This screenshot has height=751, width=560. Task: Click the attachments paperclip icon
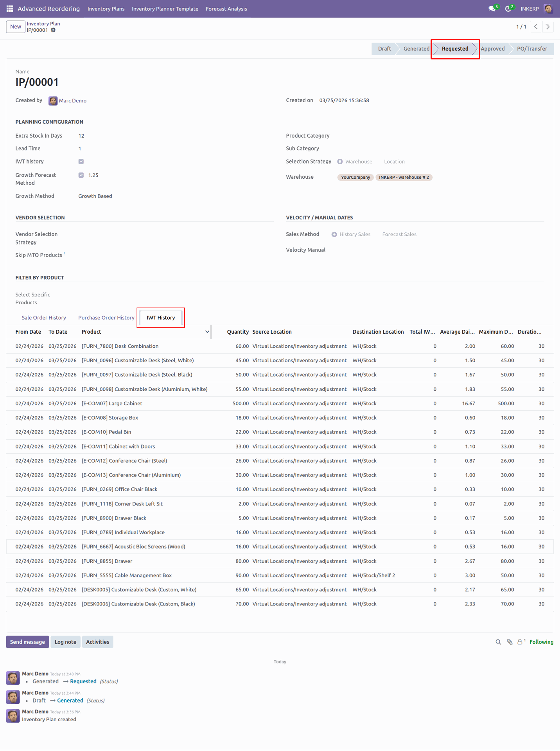pos(510,642)
